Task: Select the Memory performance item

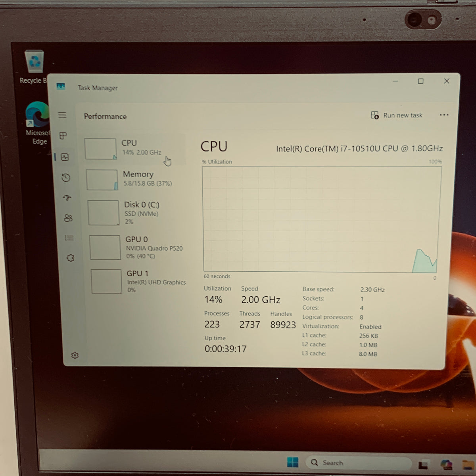Action: tap(135, 179)
